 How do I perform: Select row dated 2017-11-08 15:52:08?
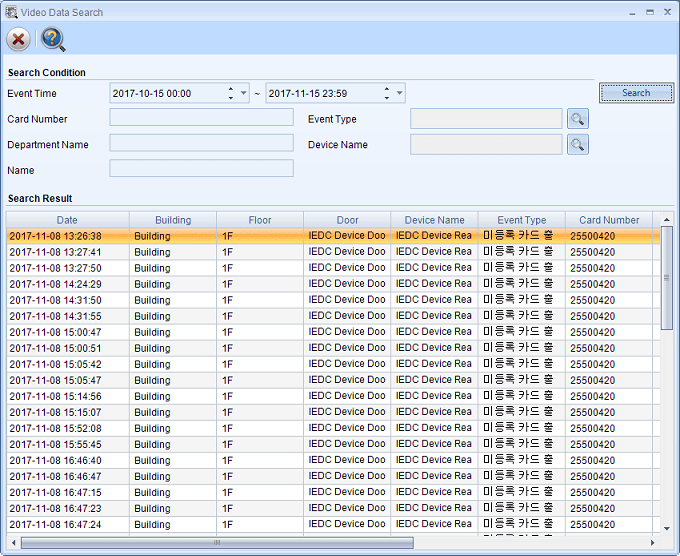click(x=333, y=428)
